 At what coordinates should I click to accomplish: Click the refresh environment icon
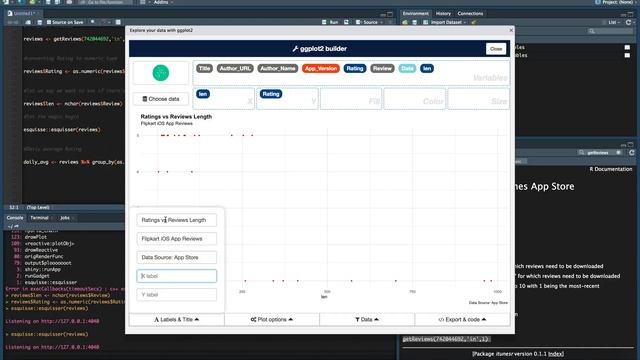tap(629, 22)
